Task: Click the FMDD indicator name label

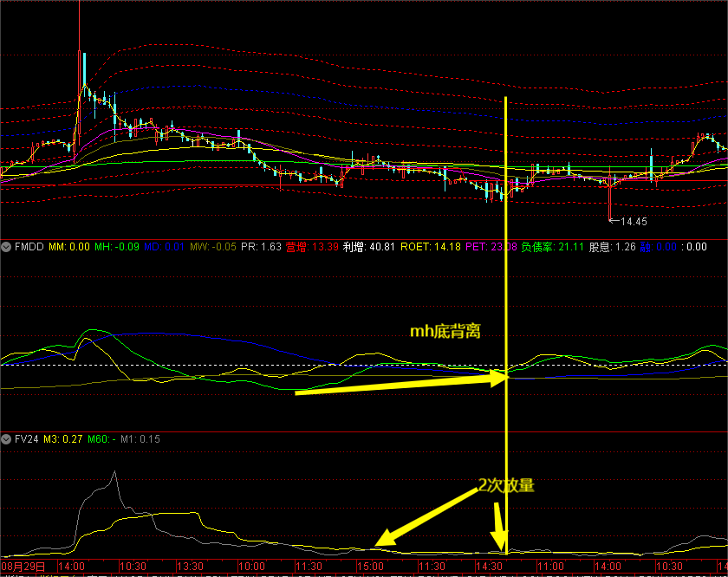Action: tap(29, 247)
